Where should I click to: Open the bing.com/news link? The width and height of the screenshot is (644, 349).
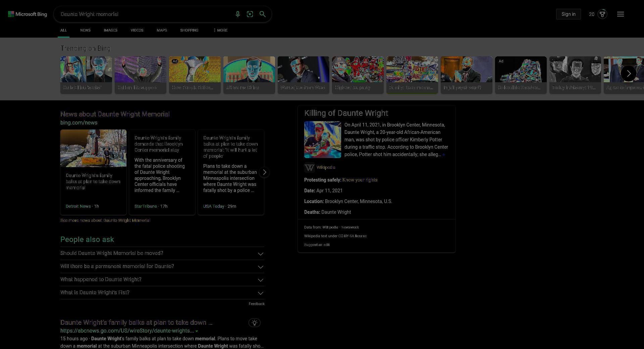pos(79,123)
